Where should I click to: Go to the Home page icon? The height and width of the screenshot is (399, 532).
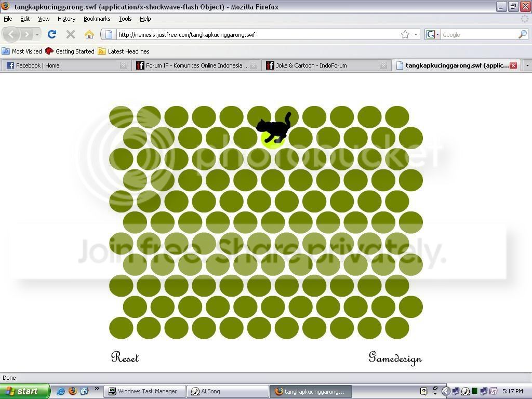(x=89, y=34)
